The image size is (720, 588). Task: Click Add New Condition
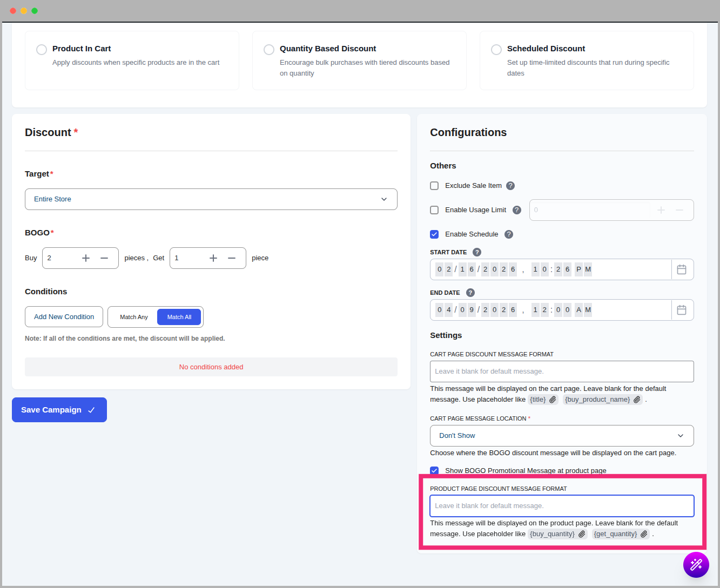pos(63,316)
